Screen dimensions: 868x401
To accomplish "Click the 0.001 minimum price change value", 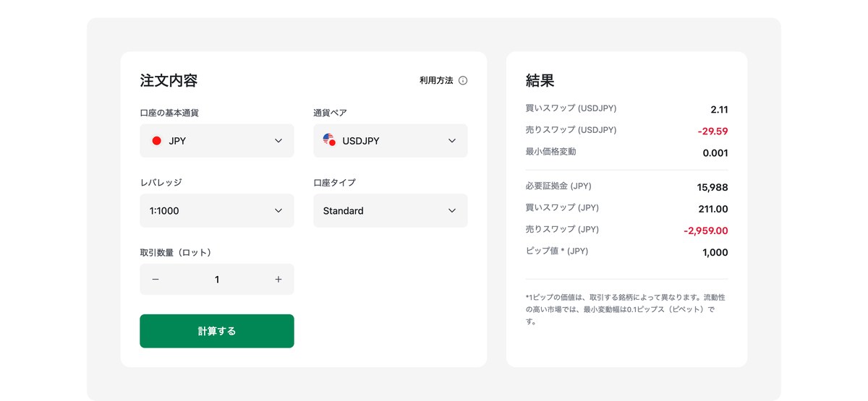I will click(715, 153).
